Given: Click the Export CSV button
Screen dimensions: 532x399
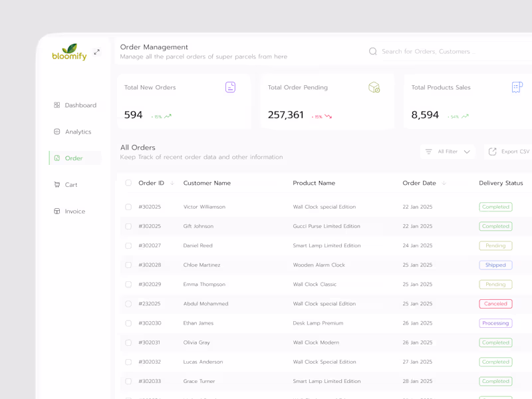Looking at the screenshot, I should pyautogui.click(x=509, y=152).
